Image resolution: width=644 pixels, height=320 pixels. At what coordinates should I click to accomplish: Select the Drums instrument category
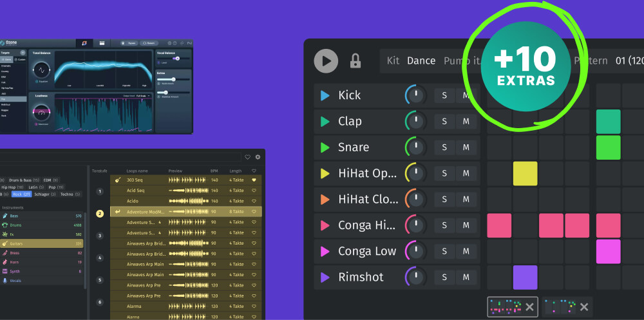pyautogui.click(x=41, y=225)
